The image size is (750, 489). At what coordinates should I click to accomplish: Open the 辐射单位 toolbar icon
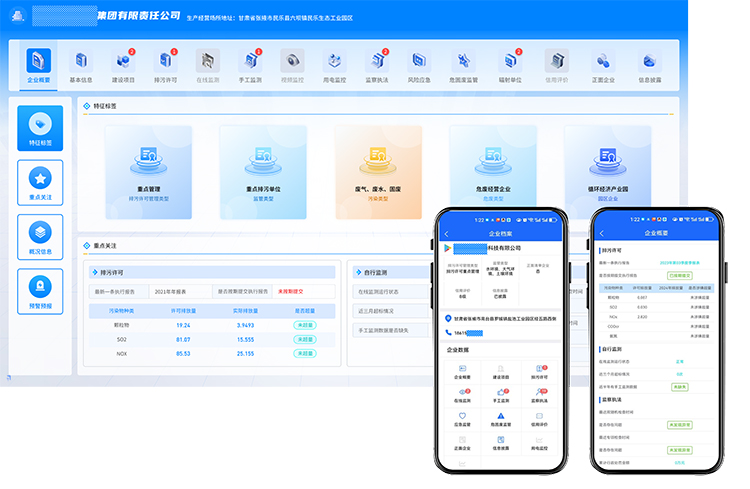click(x=511, y=63)
